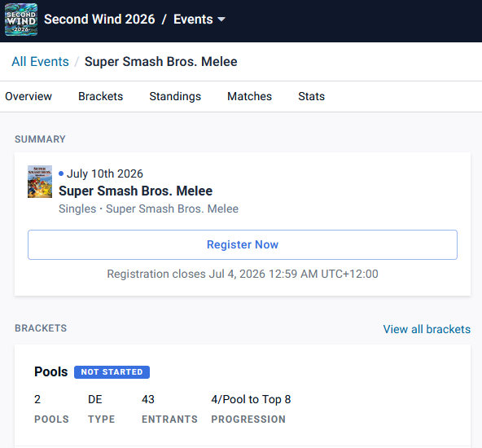Screen dimensions: 482x448
Task: Click the registration closes Jul 4 text
Action: click(243, 274)
